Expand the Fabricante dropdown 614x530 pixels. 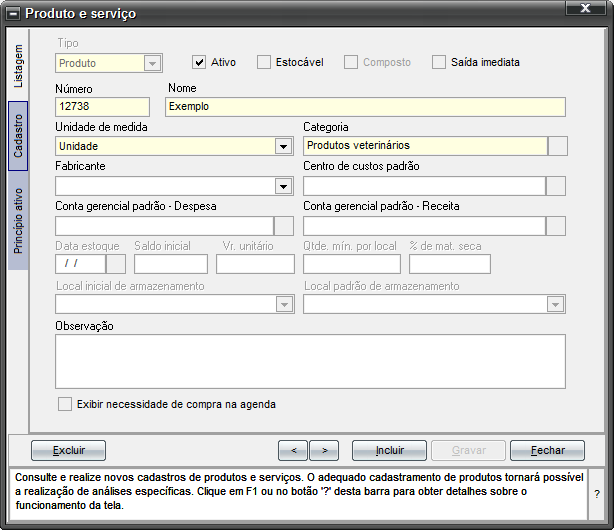coord(284,186)
